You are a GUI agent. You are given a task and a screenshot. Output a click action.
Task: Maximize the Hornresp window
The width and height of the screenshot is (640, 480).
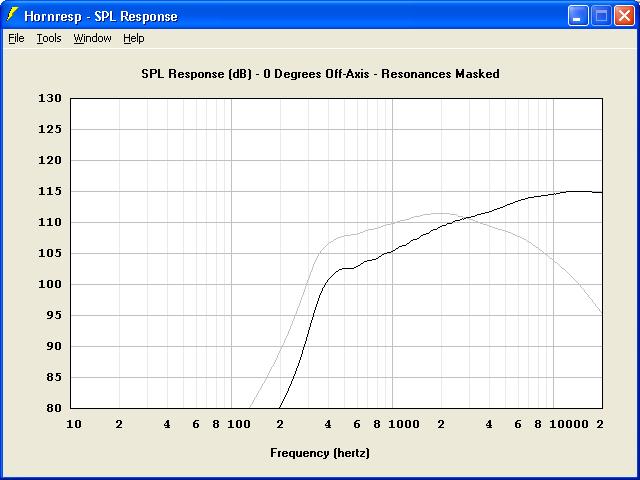tap(601, 16)
